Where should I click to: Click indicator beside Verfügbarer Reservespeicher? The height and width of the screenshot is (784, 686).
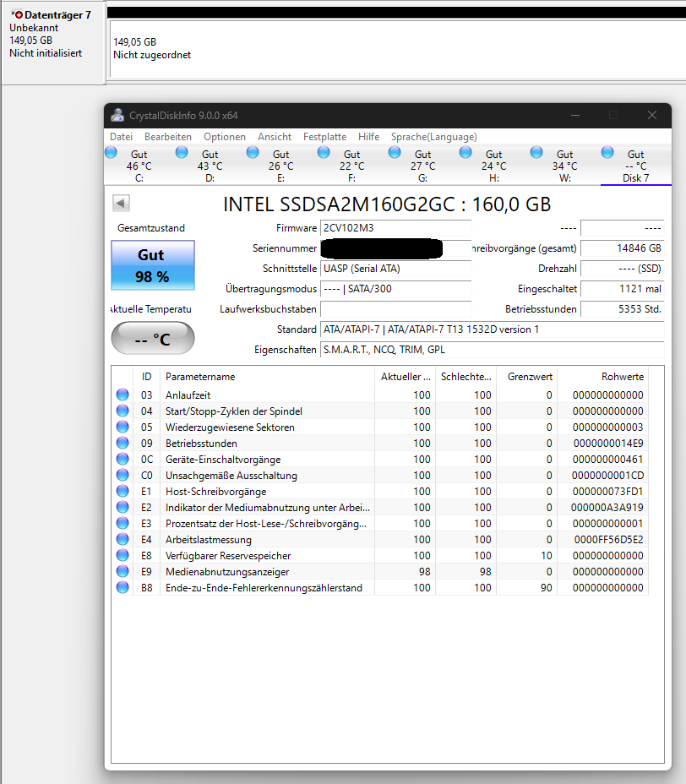point(122,555)
